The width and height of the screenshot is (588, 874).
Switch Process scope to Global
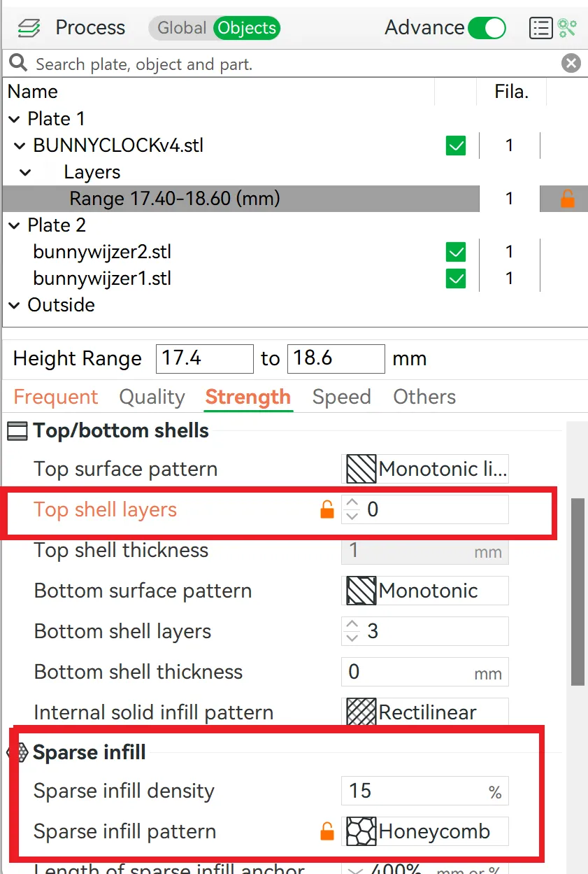point(181,28)
